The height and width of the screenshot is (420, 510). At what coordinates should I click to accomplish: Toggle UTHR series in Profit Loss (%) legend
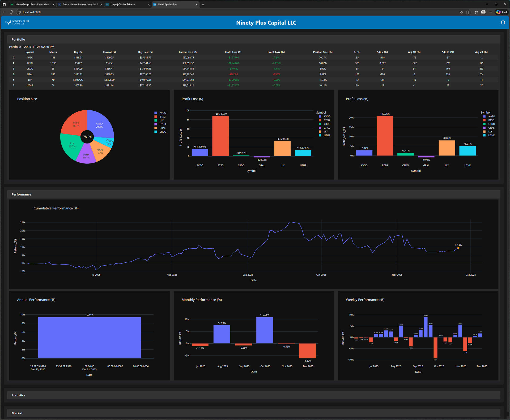coord(491,135)
